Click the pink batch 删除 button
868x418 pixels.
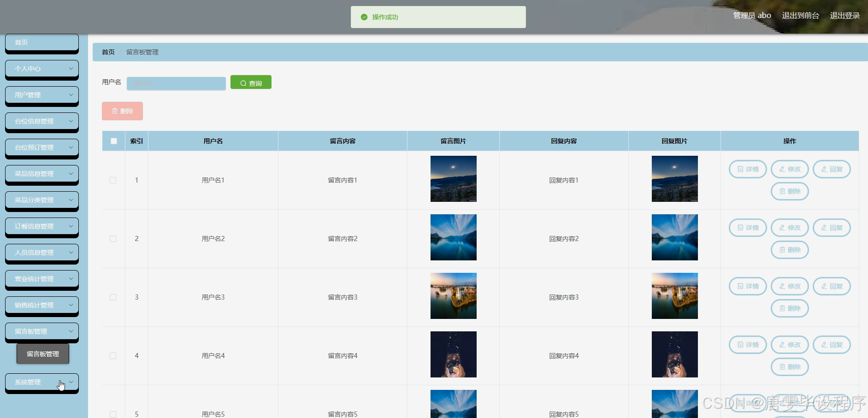(x=122, y=111)
